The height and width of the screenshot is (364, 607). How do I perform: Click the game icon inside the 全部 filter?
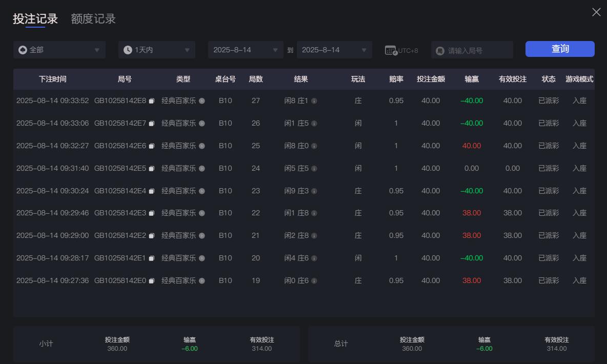(x=22, y=49)
